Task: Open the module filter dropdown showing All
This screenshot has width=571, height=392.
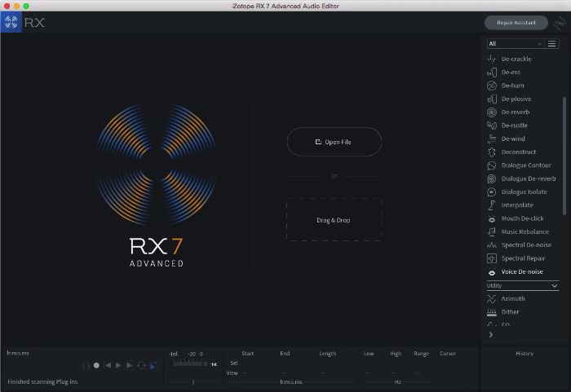Action: coord(516,44)
